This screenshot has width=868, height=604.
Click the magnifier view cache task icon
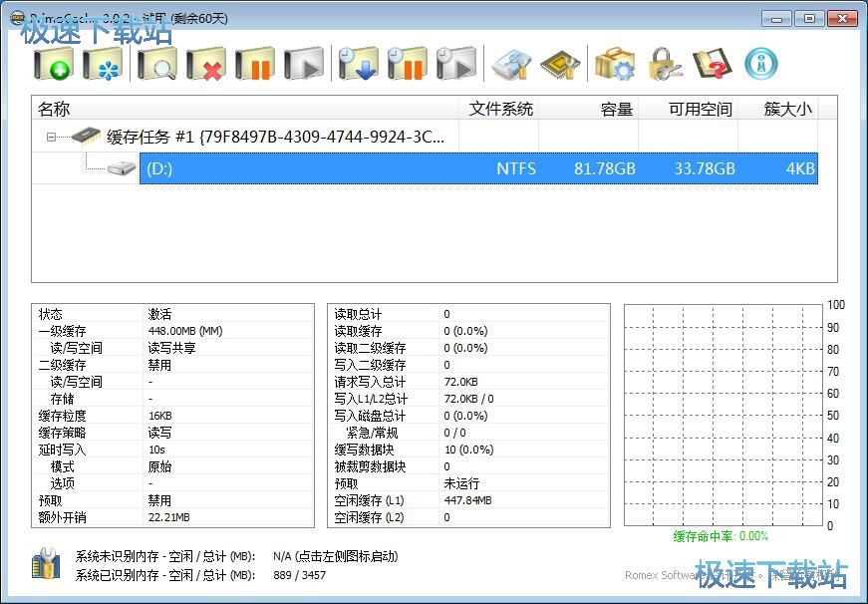(156, 65)
